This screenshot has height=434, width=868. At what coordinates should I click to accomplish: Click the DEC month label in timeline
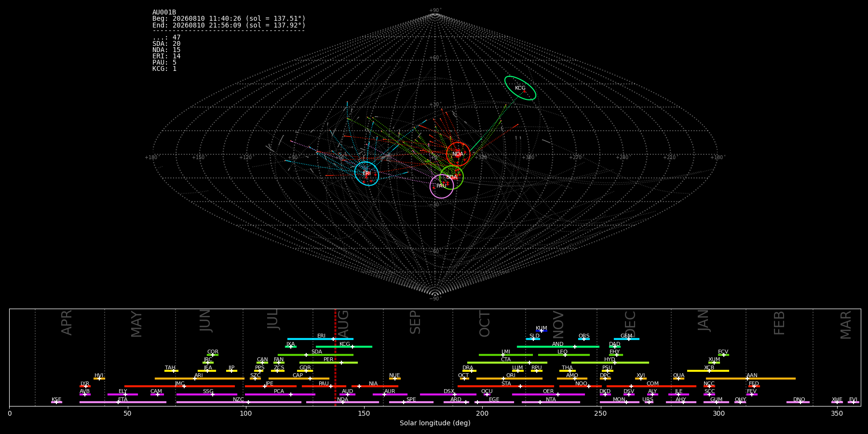pos(630,324)
